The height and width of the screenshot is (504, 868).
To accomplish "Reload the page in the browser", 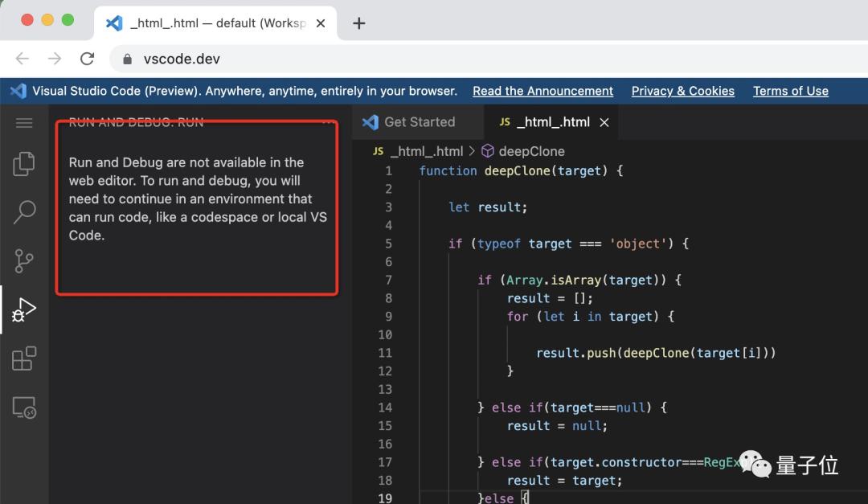I will coord(87,58).
